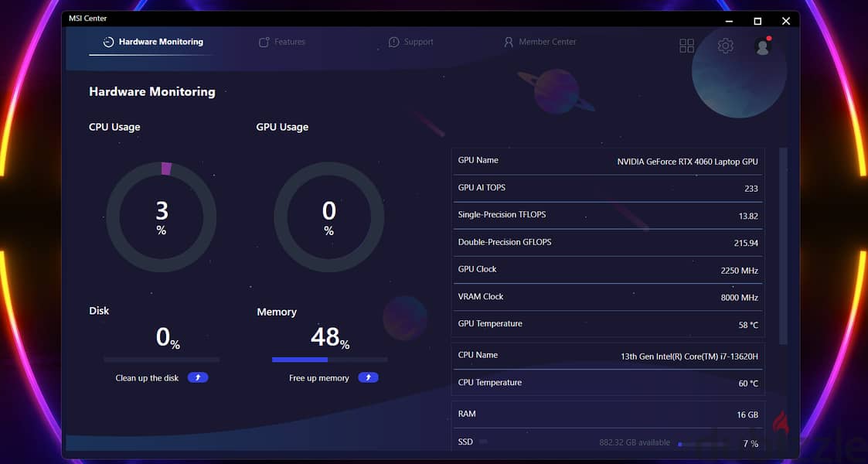Click the Clean up the disk arrow button
This screenshot has width=868, height=464.
[198, 377]
